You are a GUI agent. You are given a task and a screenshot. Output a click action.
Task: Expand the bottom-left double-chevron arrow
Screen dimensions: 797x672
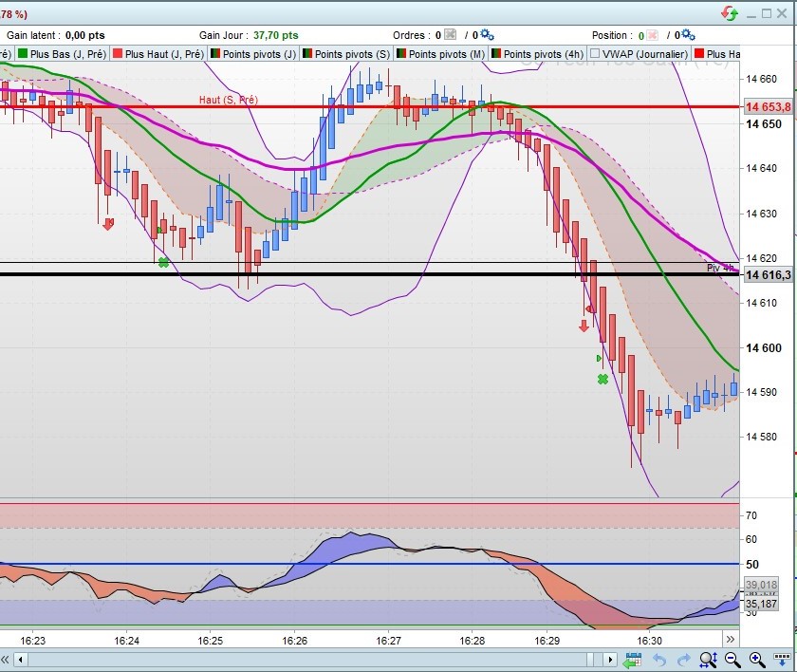coord(5,660)
